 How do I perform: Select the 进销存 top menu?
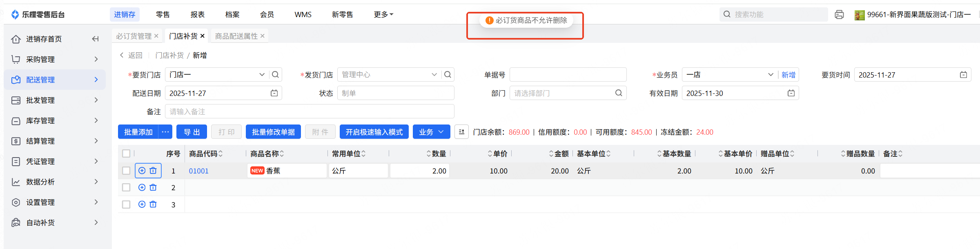[125, 15]
